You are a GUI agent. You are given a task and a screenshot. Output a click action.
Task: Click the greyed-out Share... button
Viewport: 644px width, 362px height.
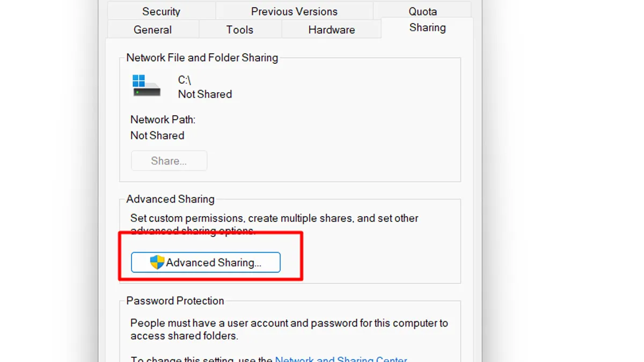169,160
